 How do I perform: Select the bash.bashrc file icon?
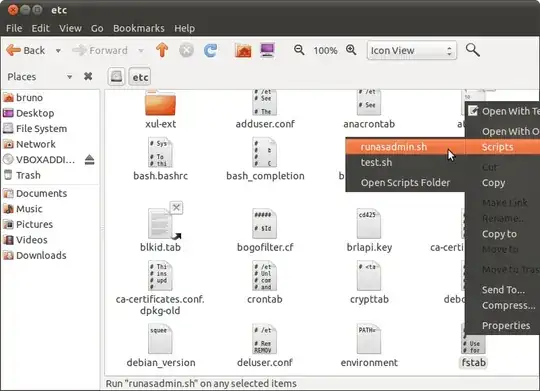160,152
